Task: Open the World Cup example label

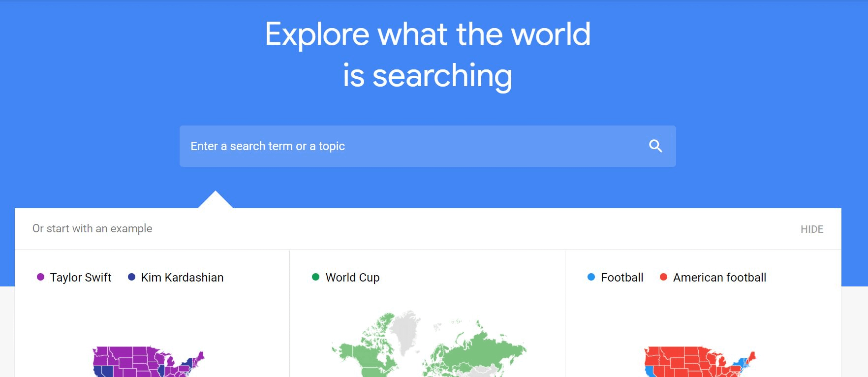Action: (352, 278)
